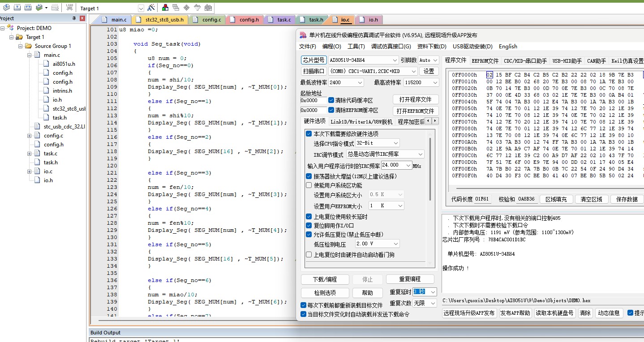Open the 调试仿真接口(G) menu

[x=391, y=47]
